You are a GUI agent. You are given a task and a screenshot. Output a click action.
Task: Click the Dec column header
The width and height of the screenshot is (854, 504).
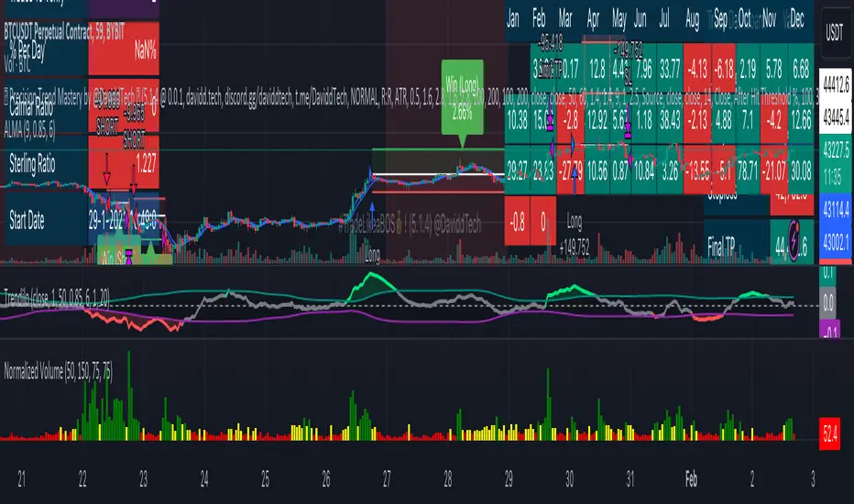click(797, 19)
